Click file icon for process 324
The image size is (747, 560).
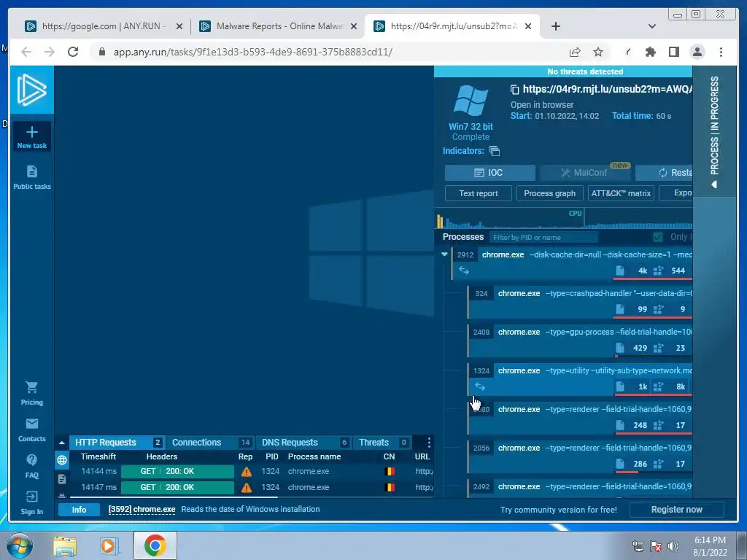[620, 309]
